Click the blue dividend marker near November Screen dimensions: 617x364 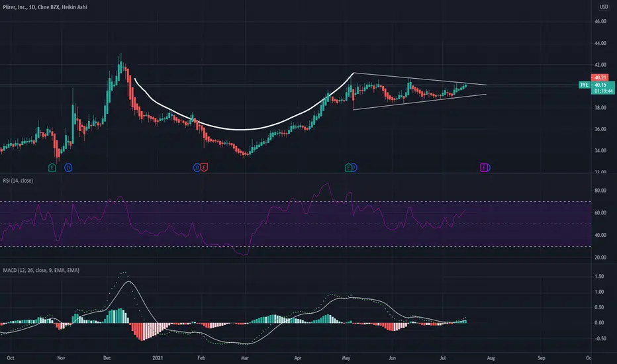68,167
